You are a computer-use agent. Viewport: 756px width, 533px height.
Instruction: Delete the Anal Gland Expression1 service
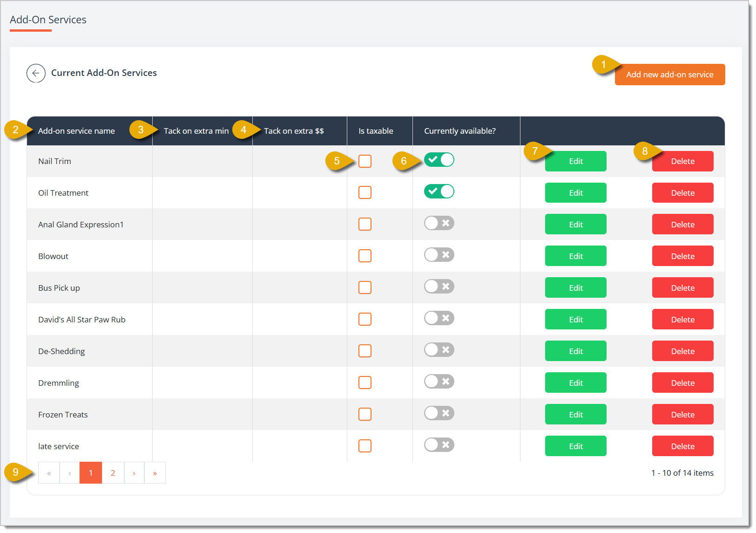coord(683,225)
